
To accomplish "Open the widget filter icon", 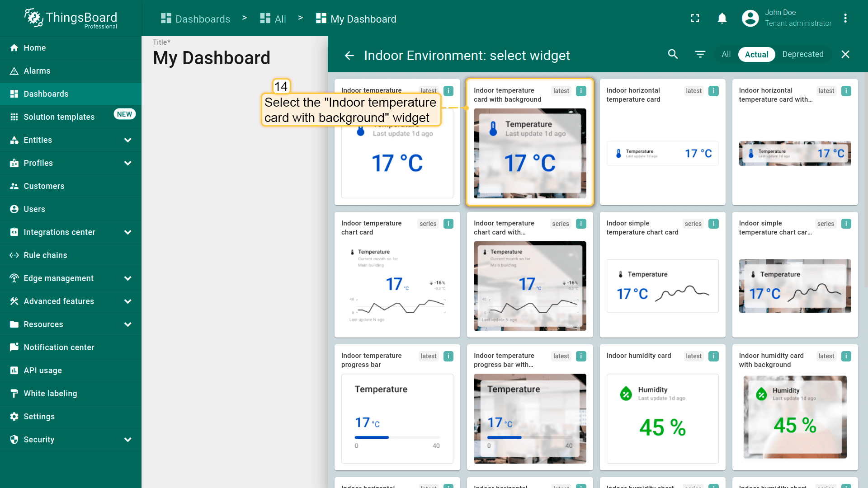I will [x=700, y=54].
